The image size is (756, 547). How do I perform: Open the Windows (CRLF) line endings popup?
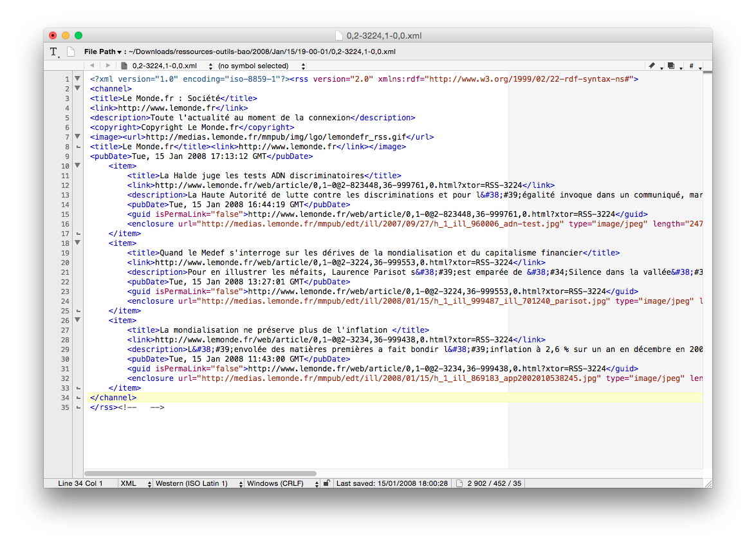click(282, 483)
